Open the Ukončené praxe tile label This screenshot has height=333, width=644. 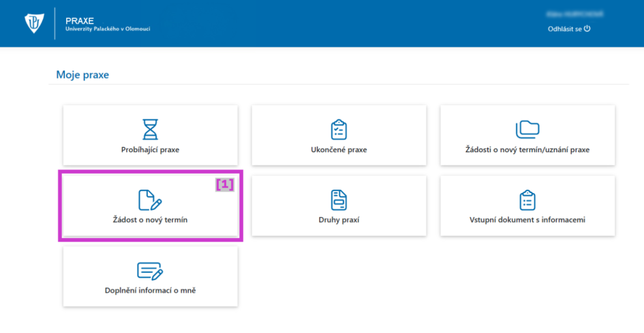tap(339, 149)
